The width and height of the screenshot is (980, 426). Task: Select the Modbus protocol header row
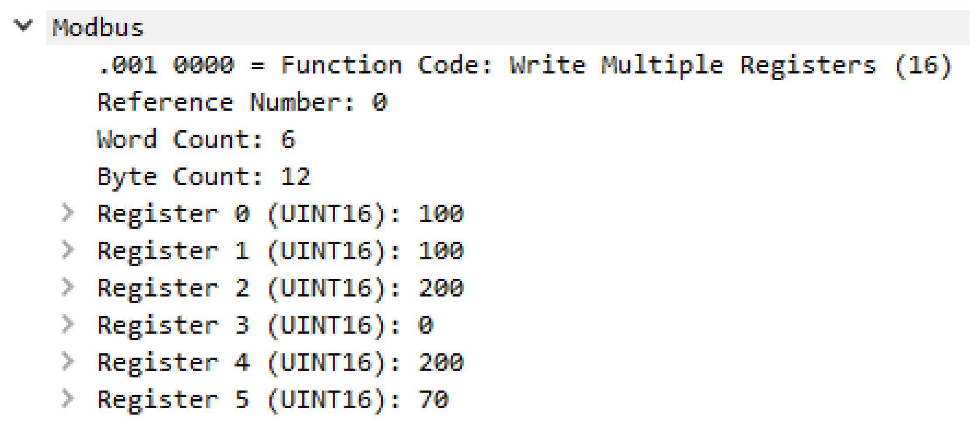[x=98, y=28]
